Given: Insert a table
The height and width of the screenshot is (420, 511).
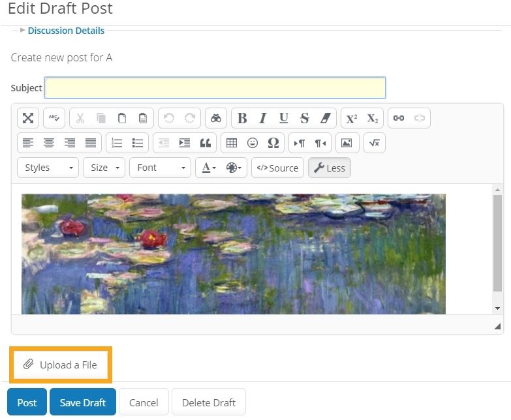Looking at the screenshot, I should (x=232, y=143).
